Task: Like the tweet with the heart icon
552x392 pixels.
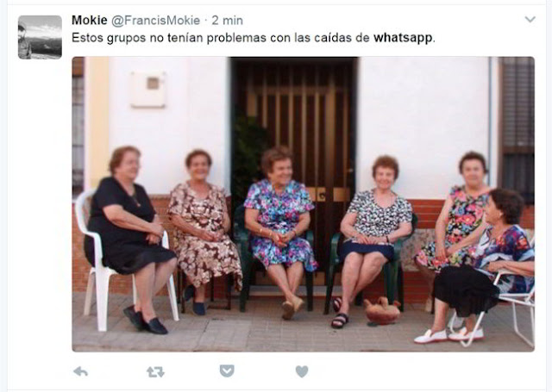Action: [x=302, y=371]
